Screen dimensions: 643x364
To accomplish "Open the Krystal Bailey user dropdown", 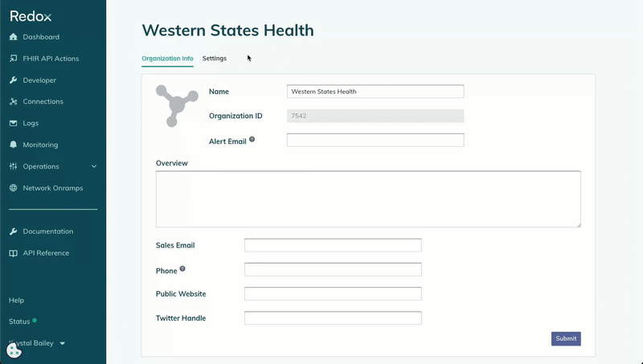I will pyautogui.click(x=37, y=343).
